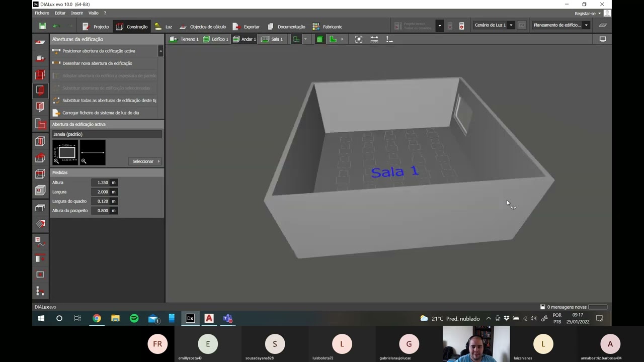The height and width of the screenshot is (362, 644).
Task: Open the Building openings tool in the sidebar
Action: (40, 91)
